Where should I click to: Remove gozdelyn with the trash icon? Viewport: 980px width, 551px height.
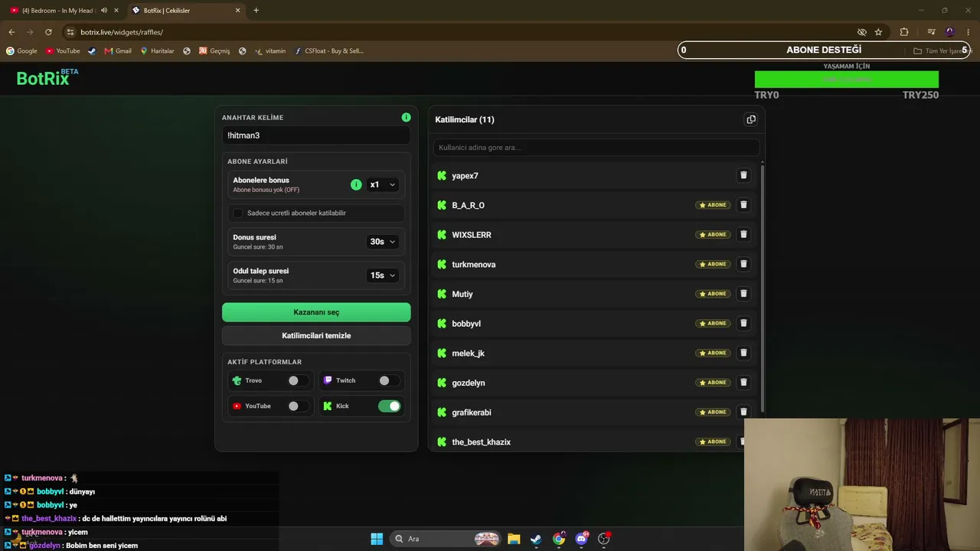click(743, 383)
